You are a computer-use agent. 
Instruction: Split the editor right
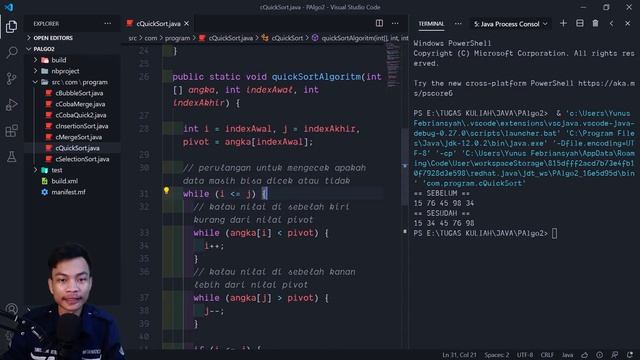click(379, 23)
